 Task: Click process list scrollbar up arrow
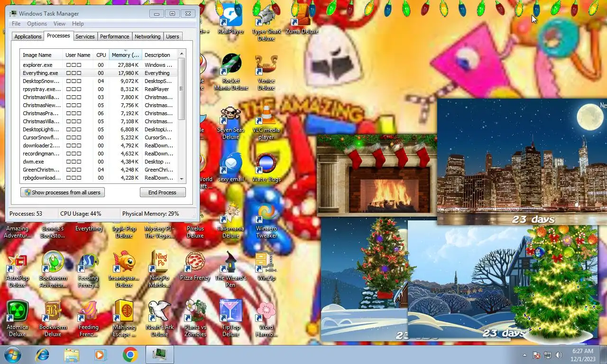click(x=182, y=54)
